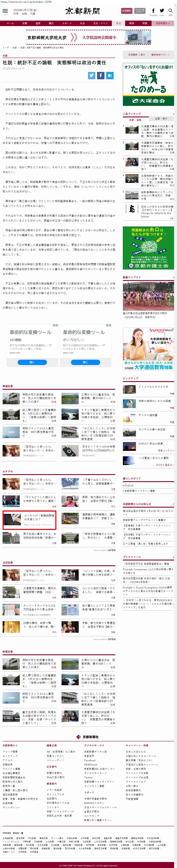The height and width of the screenshot is (868, 177).
Task: Open the hamburger menu icon
Action: click(x=5, y=11)
